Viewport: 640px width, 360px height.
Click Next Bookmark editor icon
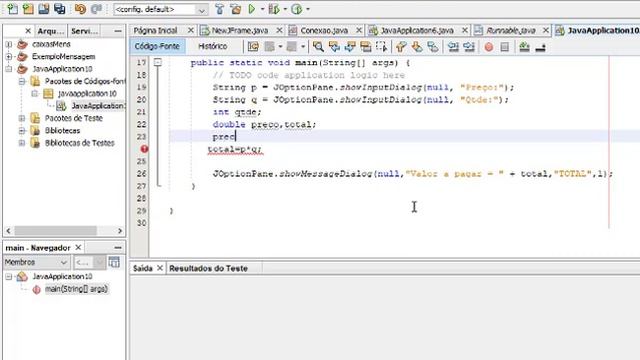[x=417, y=47]
